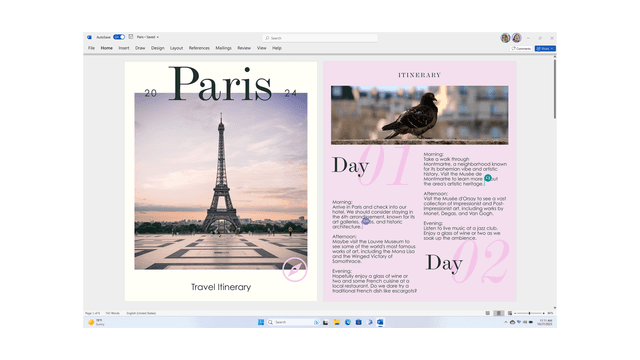Screen dimensions: 640x360
Task: Switch to Web Layout view icon
Action: (510, 313)
